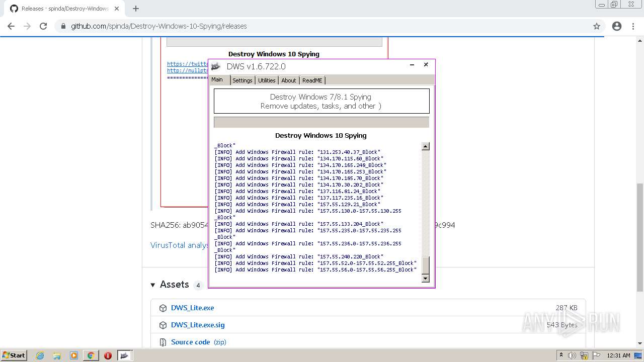
Task: Collapse the Assets section
Action: tap(153, 285)
